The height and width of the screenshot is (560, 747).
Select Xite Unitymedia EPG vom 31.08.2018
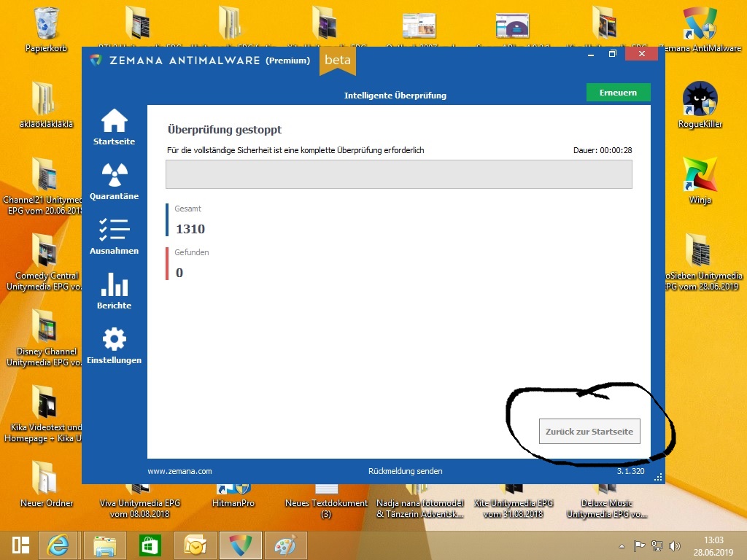513,502
